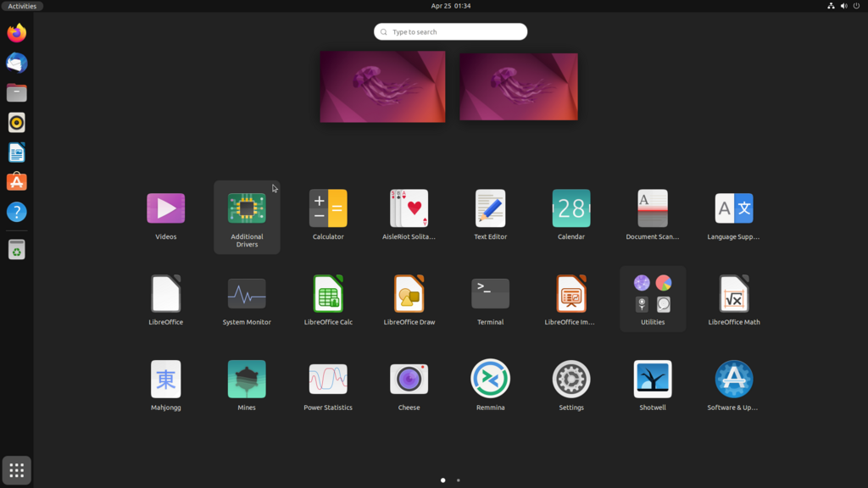
Task: Open the Mahjongg game
Action: [165, 385]
